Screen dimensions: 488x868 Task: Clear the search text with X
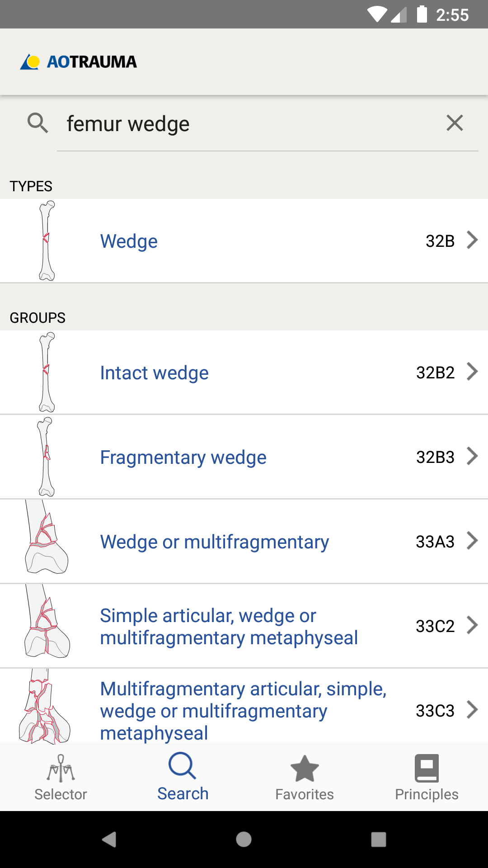click(x=455, y=123)
